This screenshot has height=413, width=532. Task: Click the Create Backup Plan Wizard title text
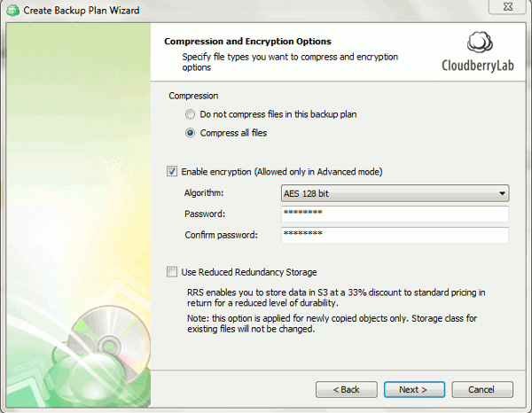coord(82,11)
